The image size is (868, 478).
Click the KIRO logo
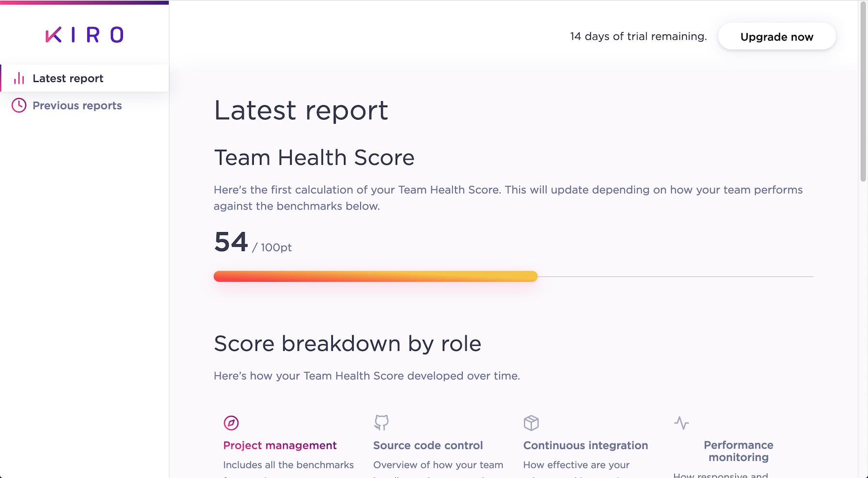coord(84,35)
